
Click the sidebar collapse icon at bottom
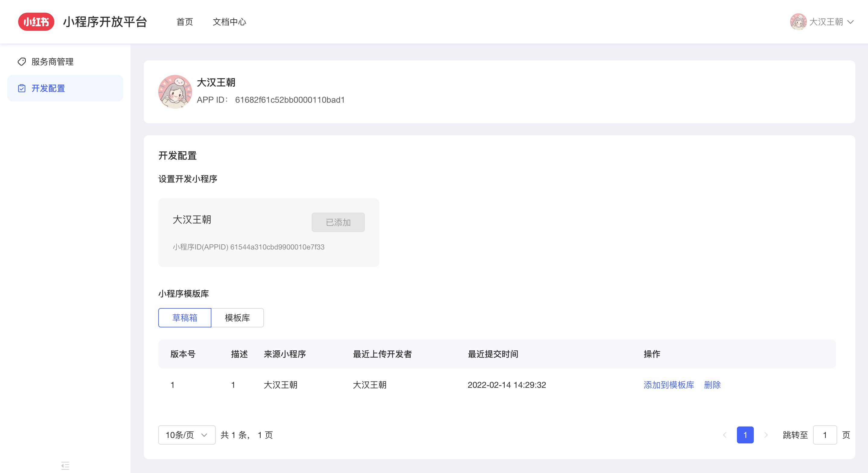(x=65, y=465)
